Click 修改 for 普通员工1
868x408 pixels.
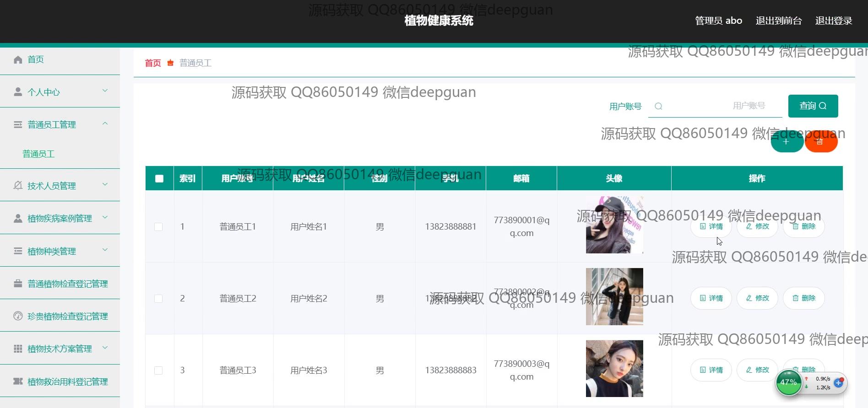point(757,226)
